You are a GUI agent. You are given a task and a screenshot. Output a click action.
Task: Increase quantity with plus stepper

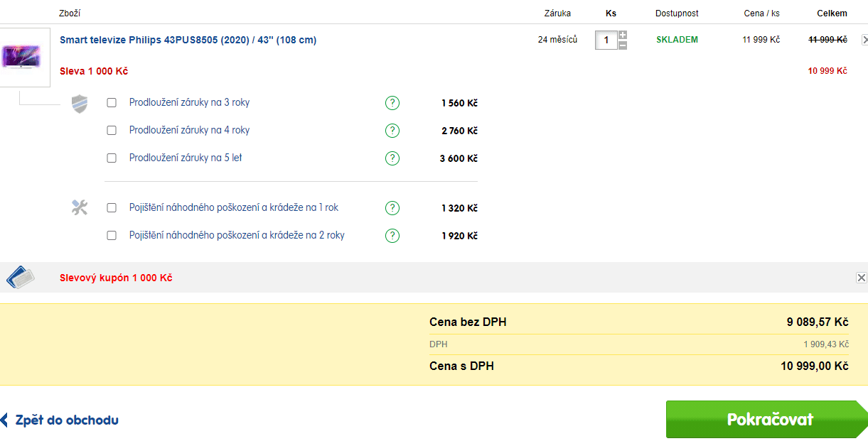point(623,36)
